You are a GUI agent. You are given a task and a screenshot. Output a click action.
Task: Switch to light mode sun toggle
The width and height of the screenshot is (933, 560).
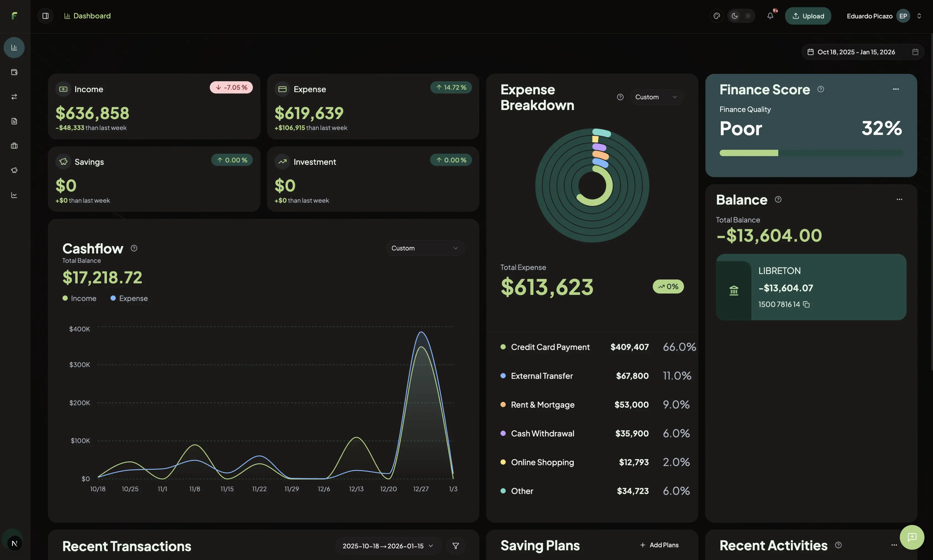coord(748,16)
